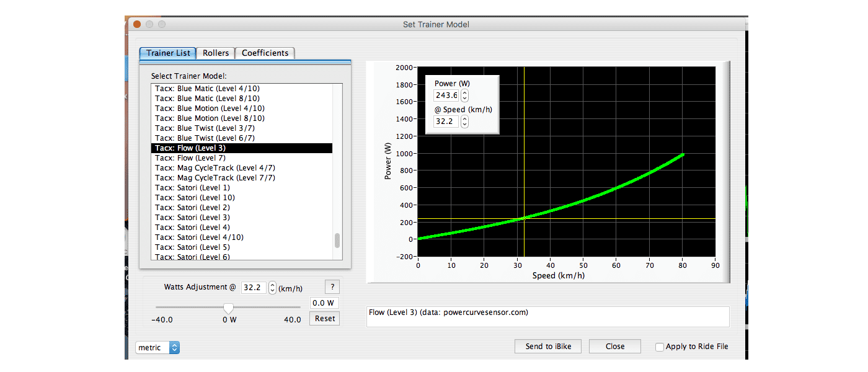Screen dimensions: 868x372
Task: Open the Coefficients tab
Action: [265, 53]
